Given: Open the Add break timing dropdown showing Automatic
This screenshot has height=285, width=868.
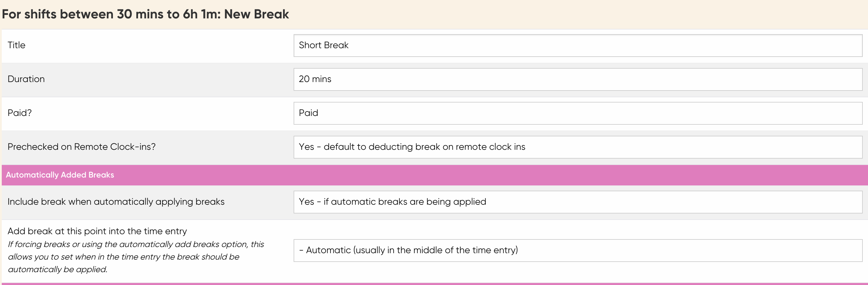Looking at the screenshot, I should (x=578, y=250).
